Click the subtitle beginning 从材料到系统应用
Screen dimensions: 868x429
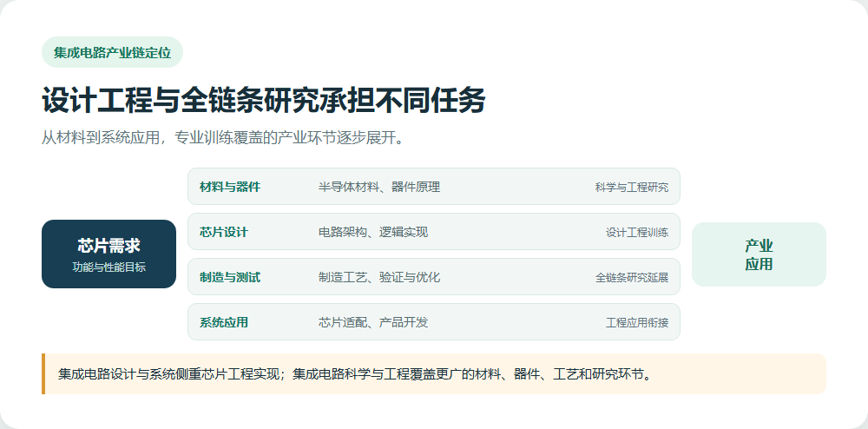coord(223,138)
